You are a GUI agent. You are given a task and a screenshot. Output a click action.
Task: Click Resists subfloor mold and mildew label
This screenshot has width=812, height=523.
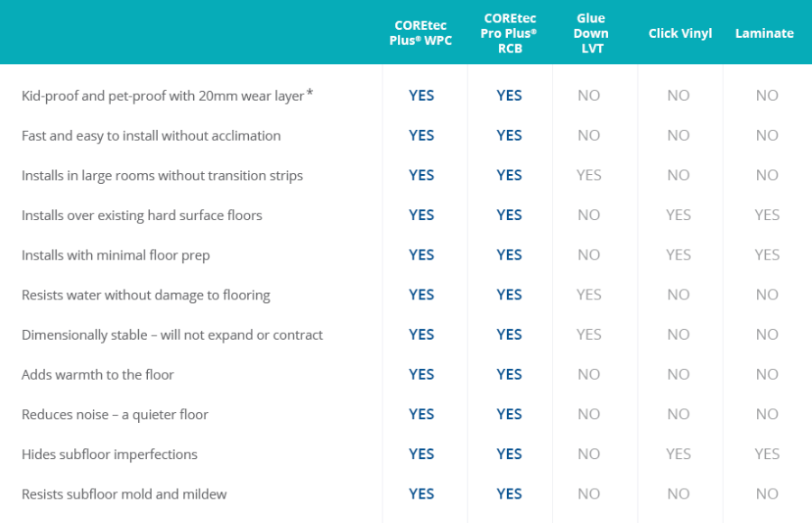click(x=125, y=494)
